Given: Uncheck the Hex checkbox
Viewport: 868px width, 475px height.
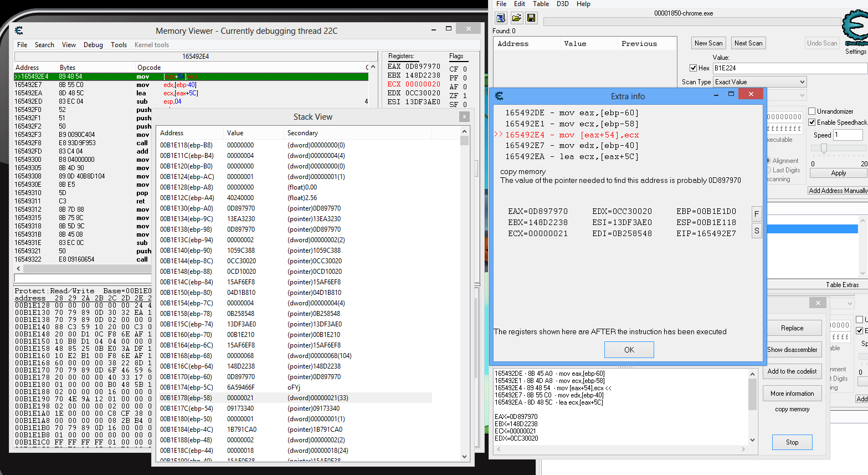Looking at the screenshot, I should [693, 68].
